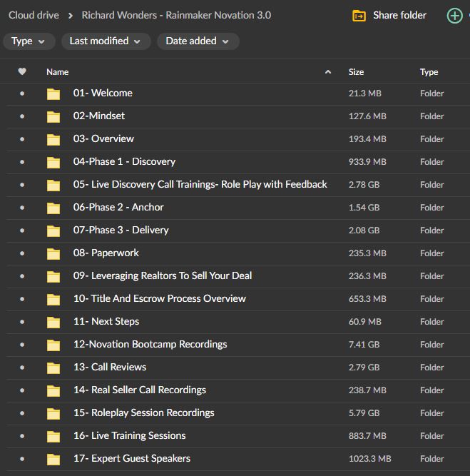The height and width of the screenshot is (476, 470).
Task: Open the Type filter dropdown
Action: (x=29, y=41)
